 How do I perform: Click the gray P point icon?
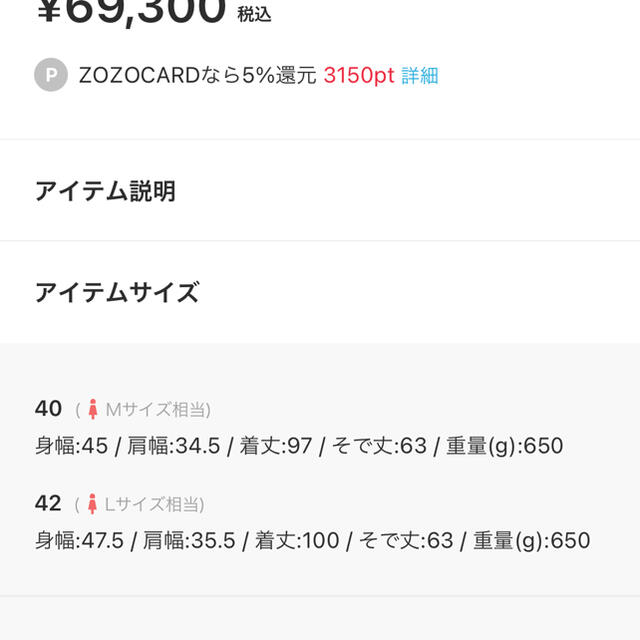click(51, 75)
